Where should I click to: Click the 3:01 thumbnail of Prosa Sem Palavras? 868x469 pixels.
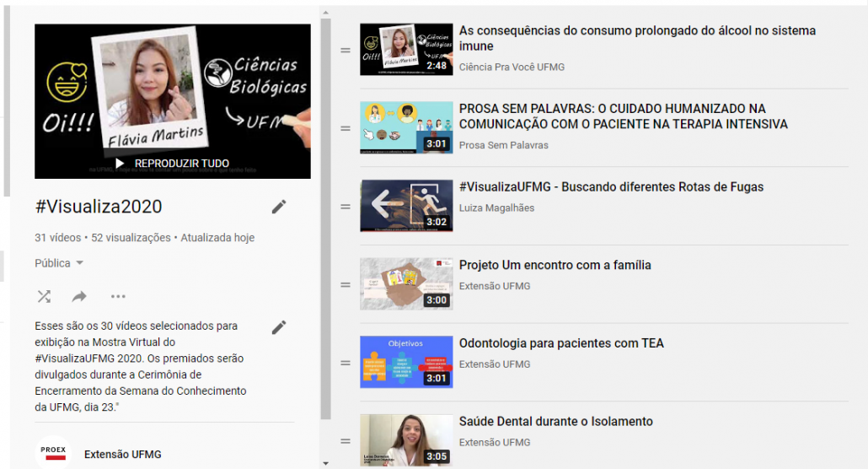coord(406,127)
